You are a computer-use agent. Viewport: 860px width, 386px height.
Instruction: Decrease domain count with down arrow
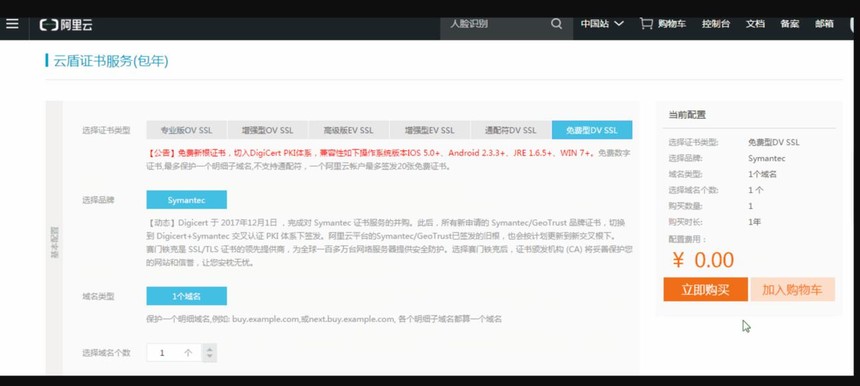pos(209,357)
